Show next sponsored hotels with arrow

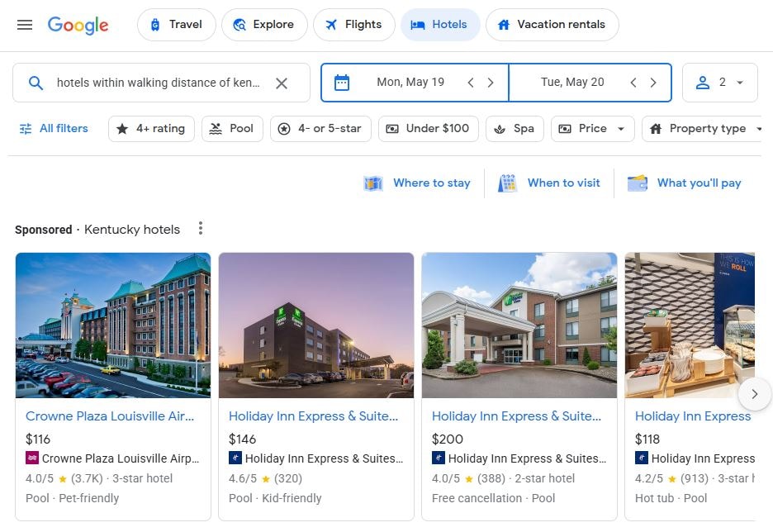pyautogui.click(x=754, y=394)
